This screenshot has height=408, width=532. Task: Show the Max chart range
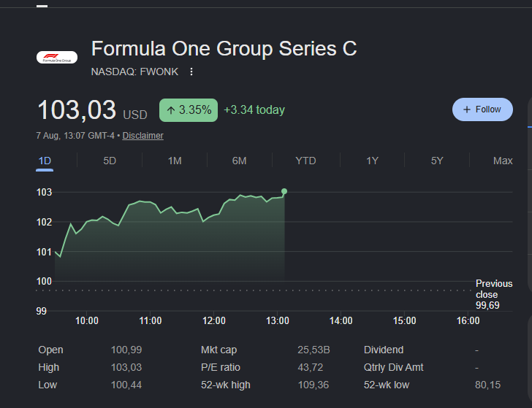click(x=503, y=161)
